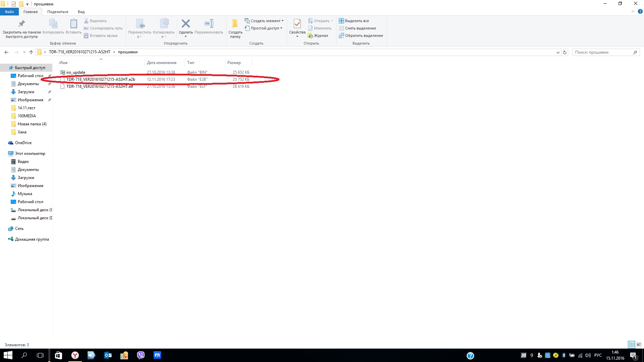Screen dimensions: 644x362
Task: Select the iro_update file
Action: pyautogui.click(x=76, y=72)
